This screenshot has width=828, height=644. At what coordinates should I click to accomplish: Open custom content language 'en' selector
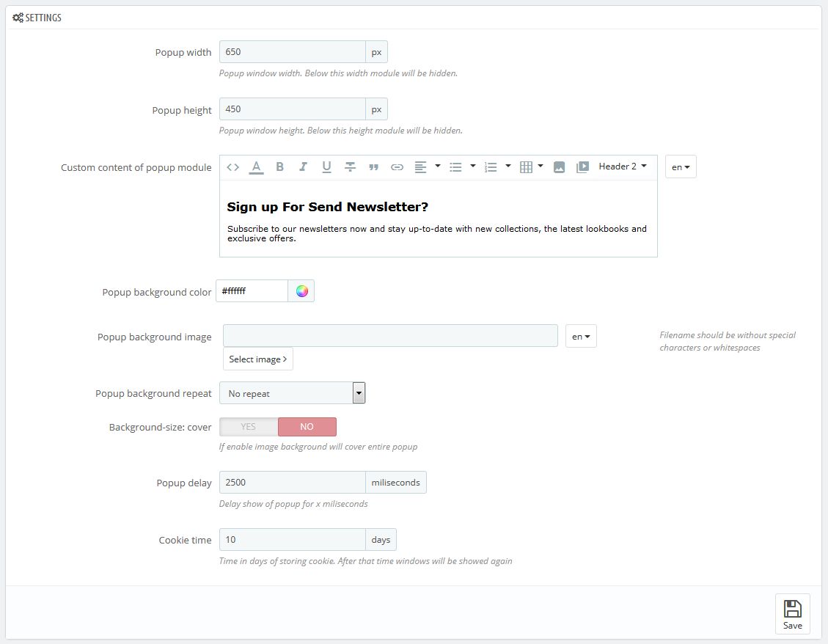click(681, 167)
